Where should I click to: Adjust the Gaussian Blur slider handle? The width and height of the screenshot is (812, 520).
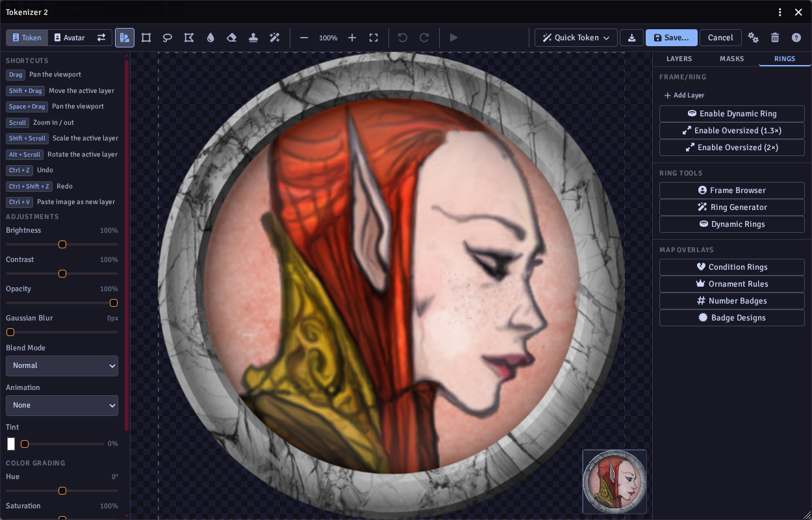(10, 332)
